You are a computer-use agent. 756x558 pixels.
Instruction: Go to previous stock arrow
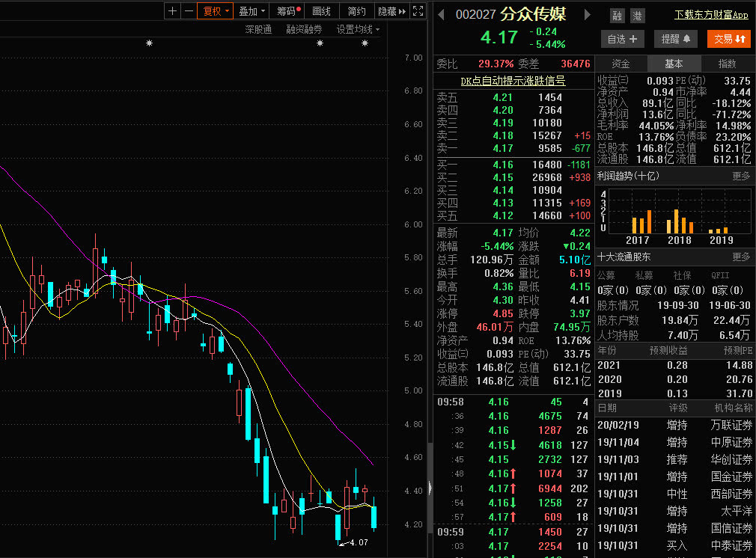click(x=441, y=15)
